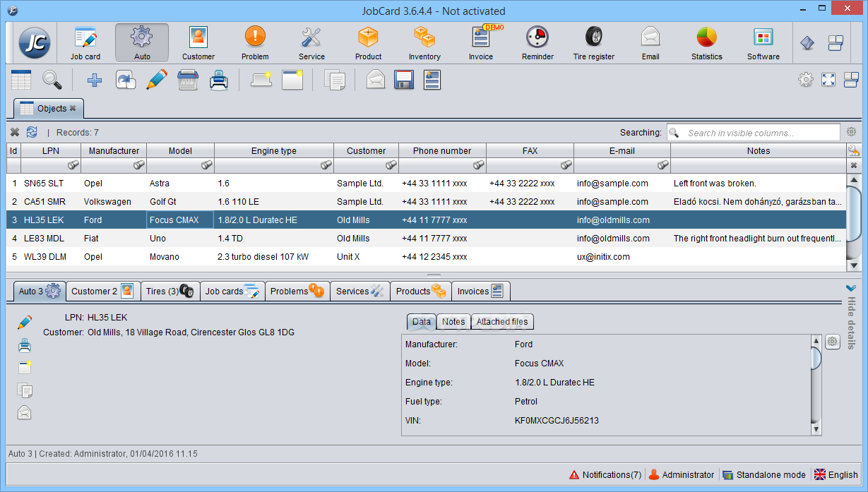The width and height of the screenshot is (868, 492).
Task: Refresh the records list
Action: pos(32,132)
